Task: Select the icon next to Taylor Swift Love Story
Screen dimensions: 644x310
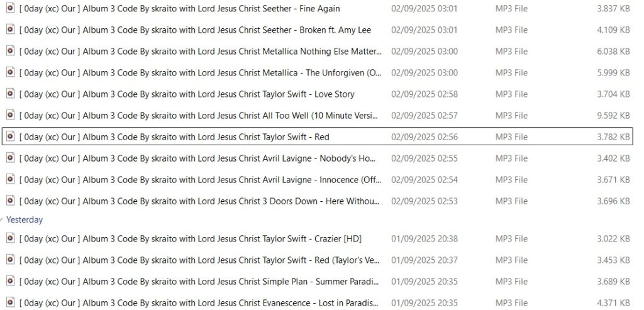Action: (x=10, y=94)
